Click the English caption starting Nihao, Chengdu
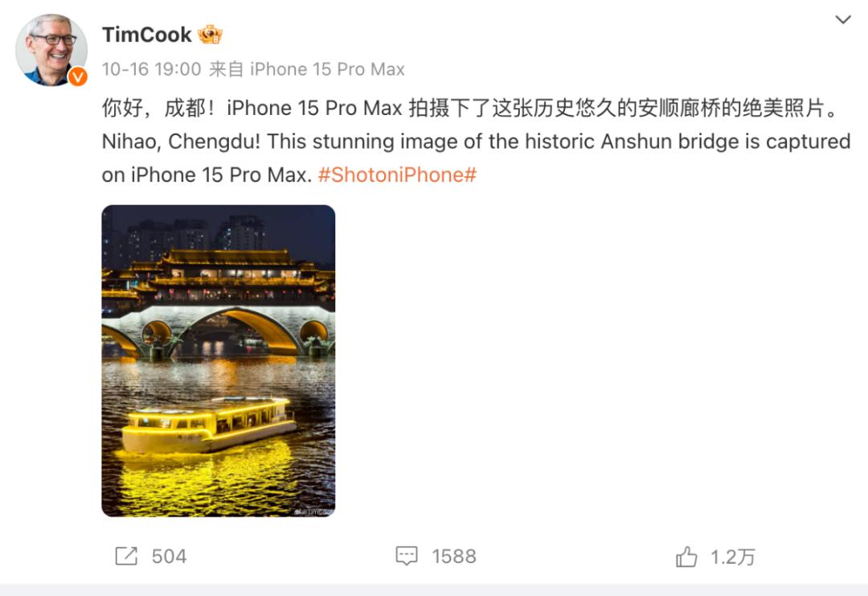The height and width of the screenshot is (596, 868). [x=476, y=158]
